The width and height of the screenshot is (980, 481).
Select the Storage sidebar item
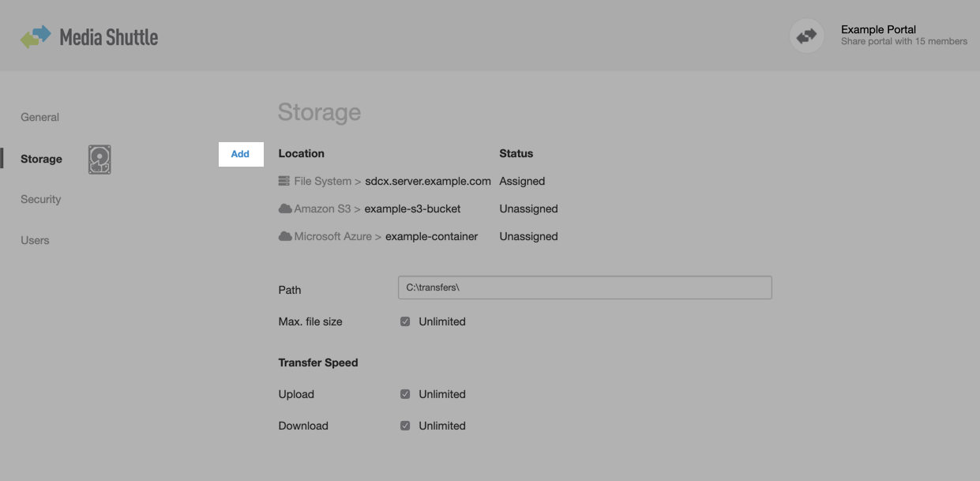tap(41, 159)
